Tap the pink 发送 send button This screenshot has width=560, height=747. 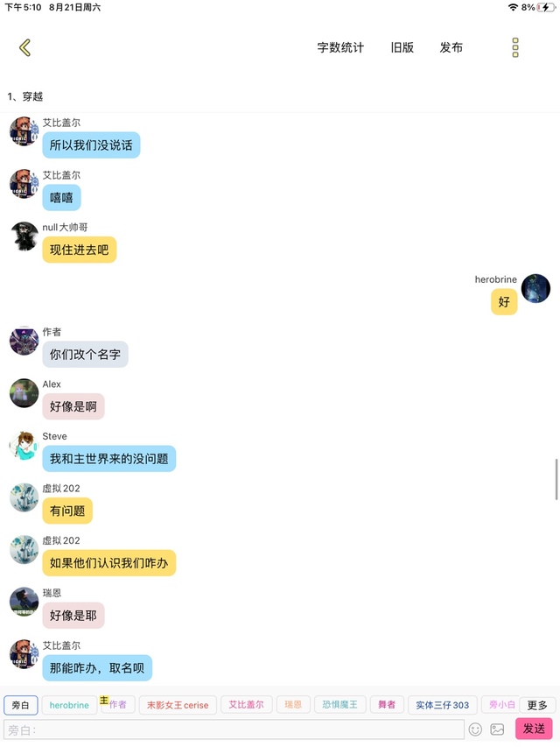[535, 729]
